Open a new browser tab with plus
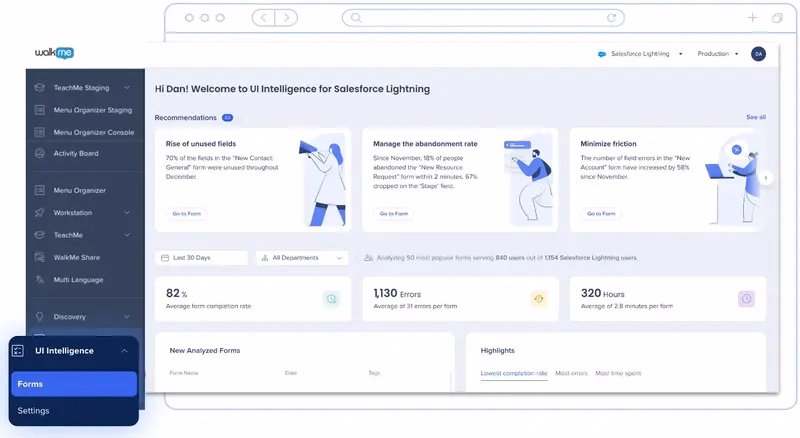800x438 pixels. click(753, 18)
